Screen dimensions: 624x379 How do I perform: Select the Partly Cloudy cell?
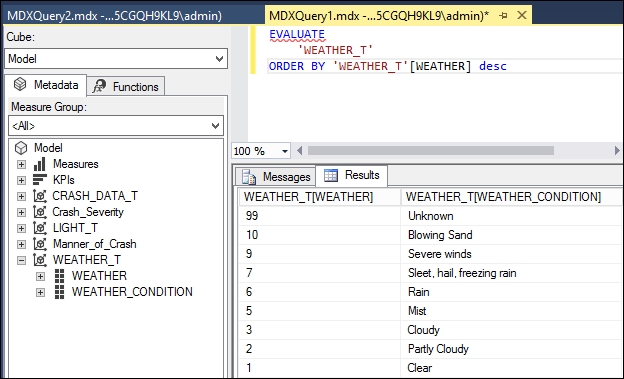pos(512,349)
